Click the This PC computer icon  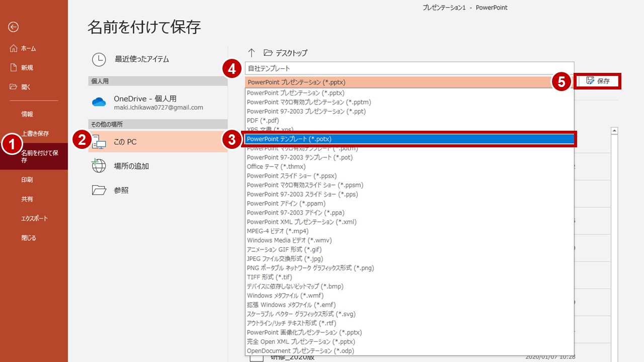[x=99, y=142]
